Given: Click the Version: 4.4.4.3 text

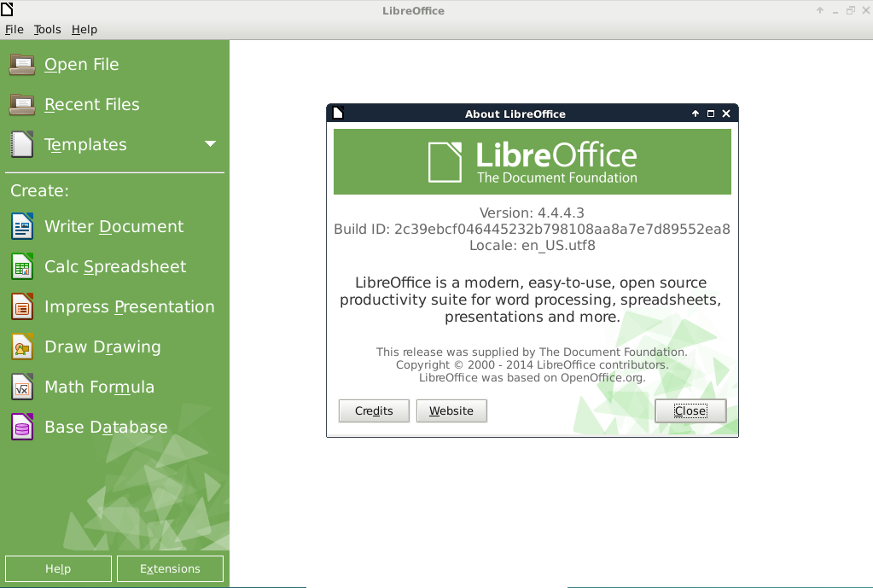Looking at the screenshot, I should pyautogui.click(x=532, y=212).
